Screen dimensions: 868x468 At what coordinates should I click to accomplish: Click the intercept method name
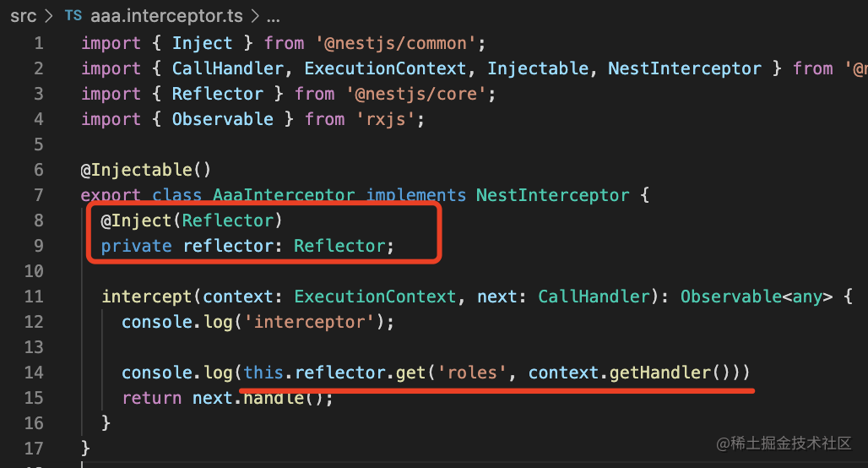[x=147, y=297]
